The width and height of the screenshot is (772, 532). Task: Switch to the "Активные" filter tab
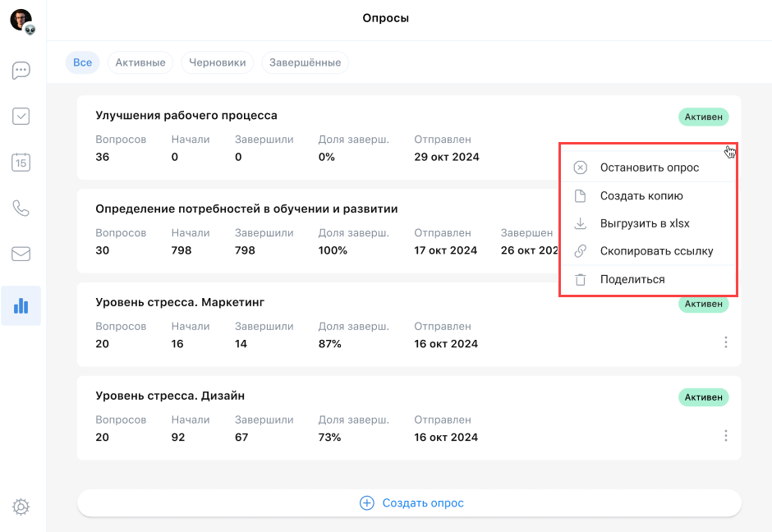pyautogui.click(x=140, y=62)
